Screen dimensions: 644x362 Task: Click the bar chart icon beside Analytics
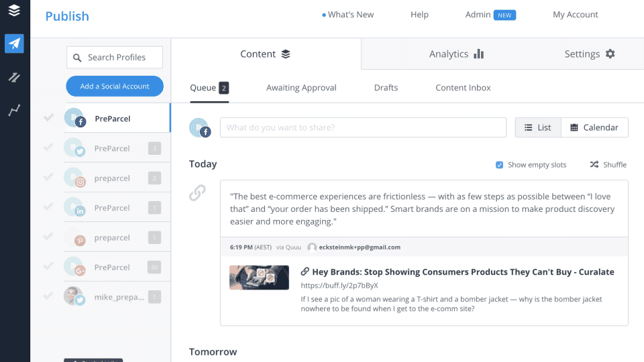click(479, 54)
